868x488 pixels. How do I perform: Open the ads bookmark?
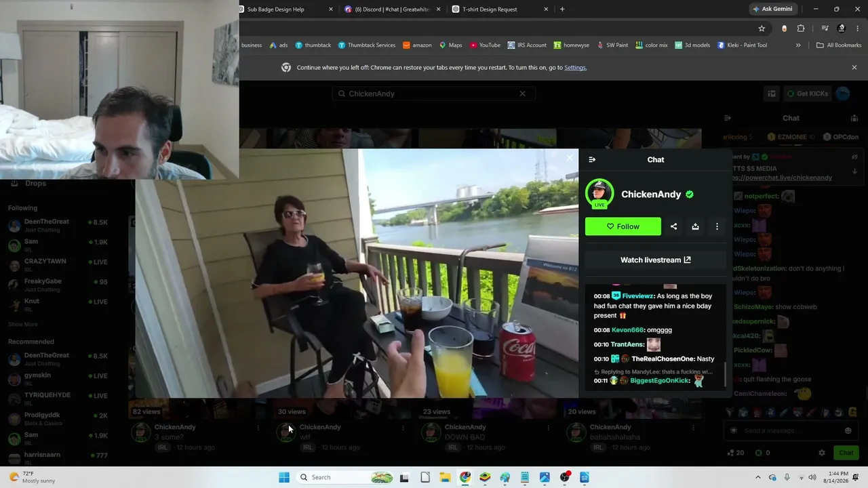279,45
